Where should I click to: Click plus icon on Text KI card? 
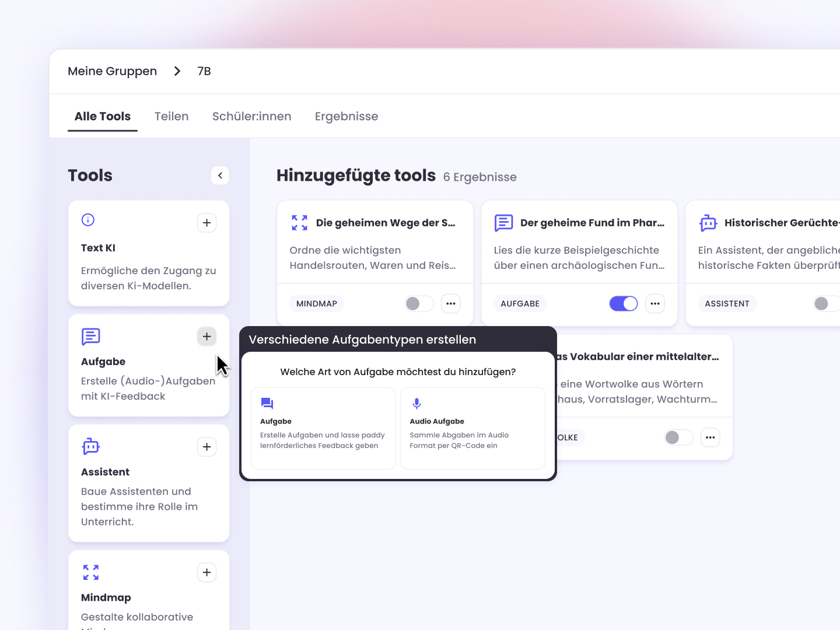[206, 223]
